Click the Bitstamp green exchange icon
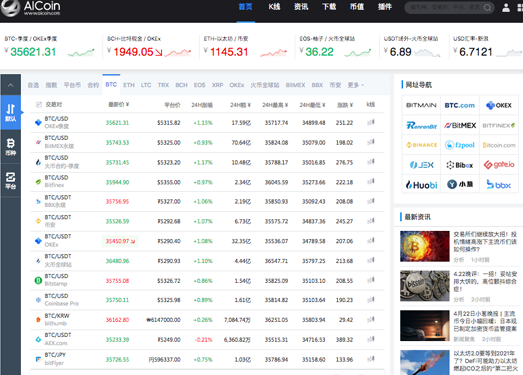This screenshot has height=375, width=523. click(38, 280)
